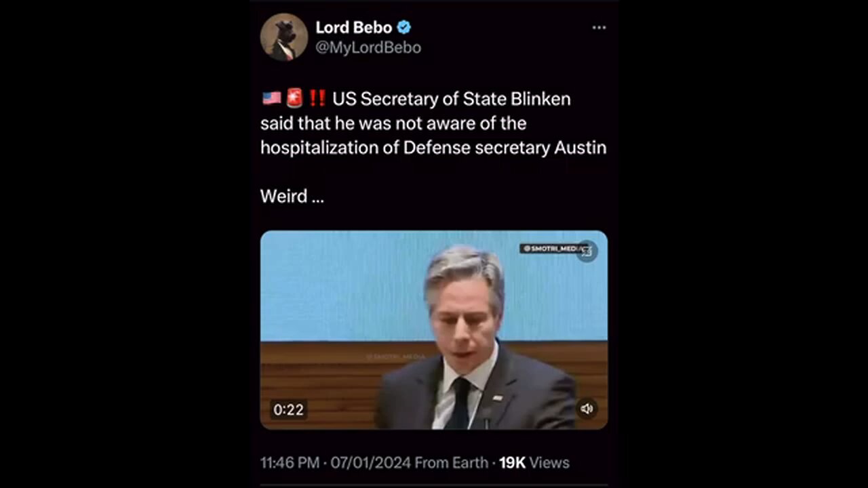This screenshot has width=868, height=488.
Task: Click the From Earth location label
Action: click(x=451, y=463)
